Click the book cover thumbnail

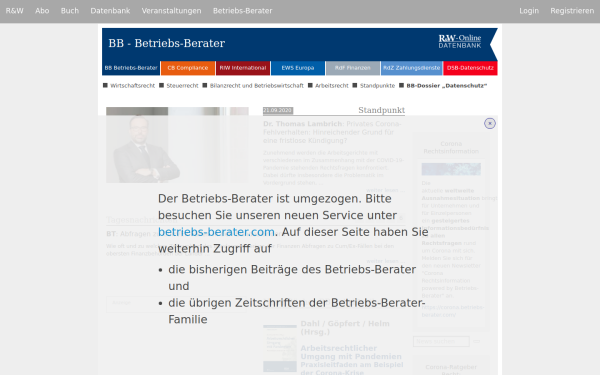point(280,348)
